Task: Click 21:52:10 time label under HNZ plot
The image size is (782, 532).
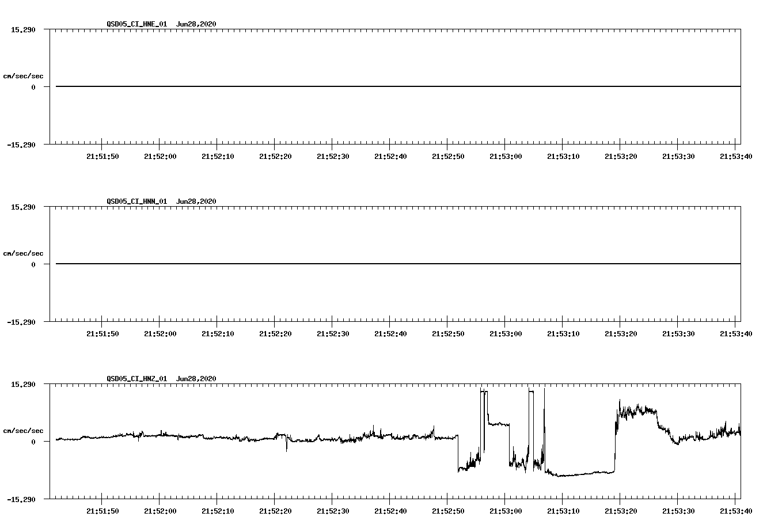Action: coord(218,511)
